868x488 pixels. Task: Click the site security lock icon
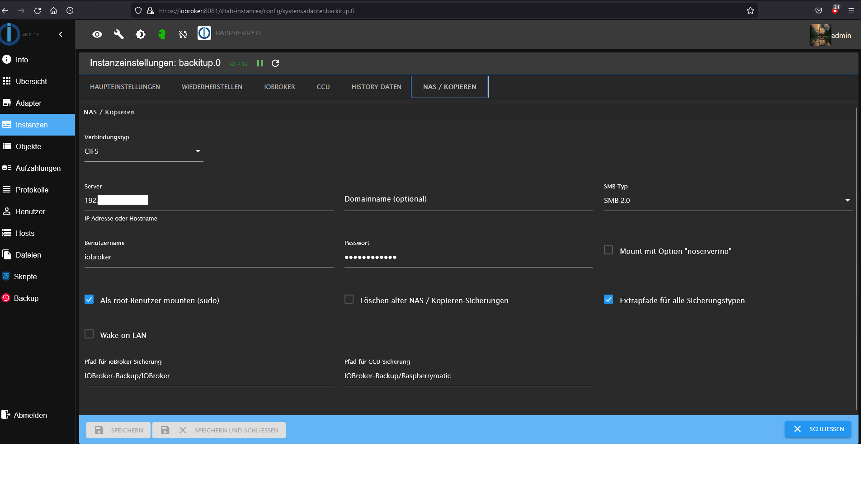[151, 10]
